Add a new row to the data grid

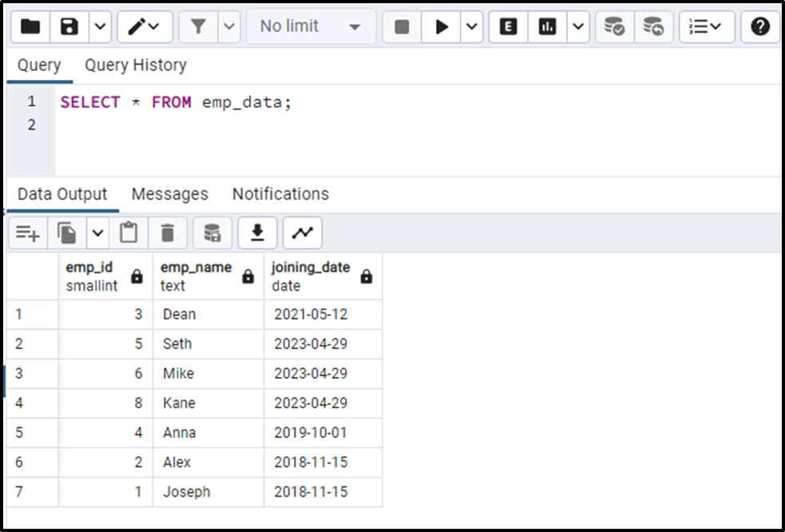pos(28,233)
